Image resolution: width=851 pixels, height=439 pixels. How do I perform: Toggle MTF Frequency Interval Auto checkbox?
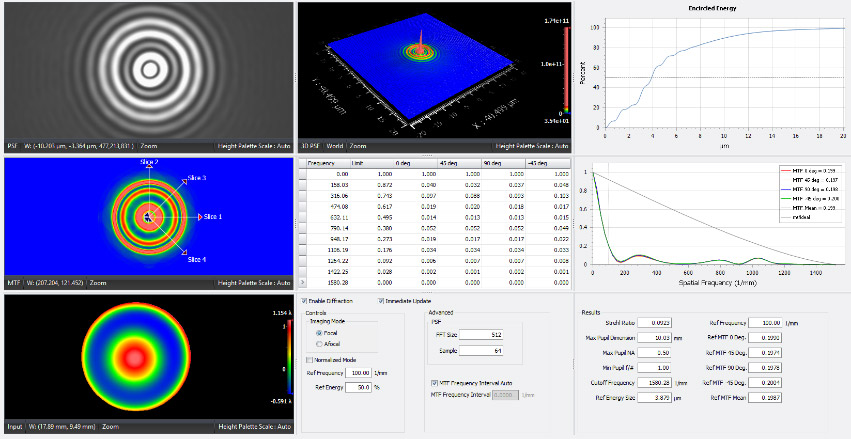432,383
